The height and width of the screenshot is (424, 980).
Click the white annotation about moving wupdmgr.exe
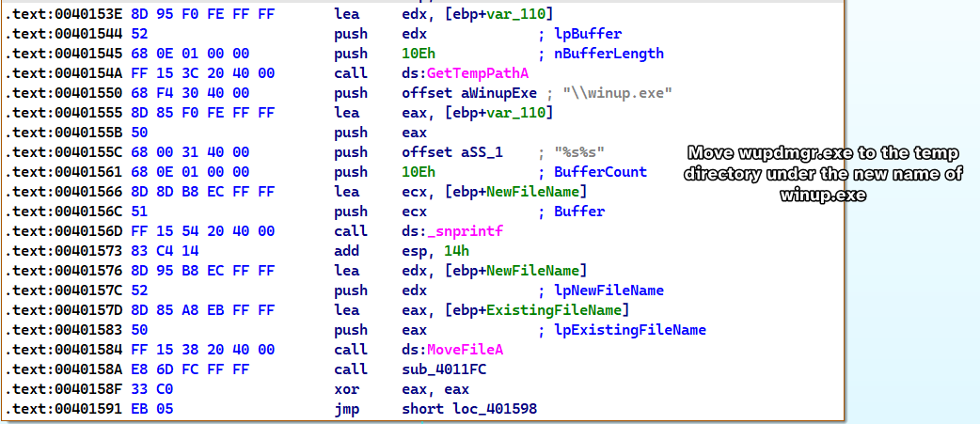pos(822,174)
